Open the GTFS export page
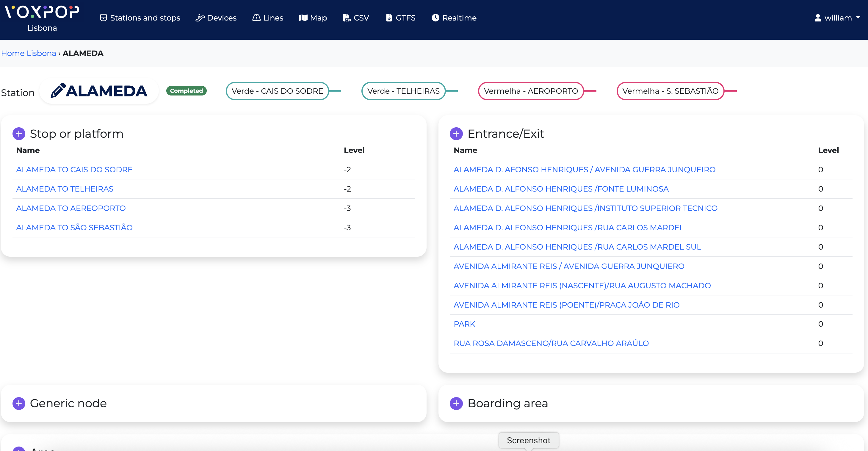This screenshot has width=868, height=451. coord(400,18)
